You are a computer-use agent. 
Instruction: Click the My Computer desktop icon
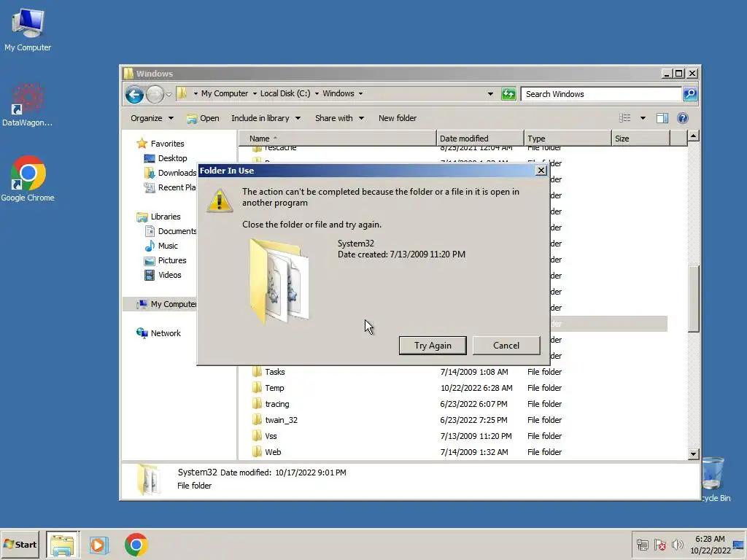tap(28, 30)
